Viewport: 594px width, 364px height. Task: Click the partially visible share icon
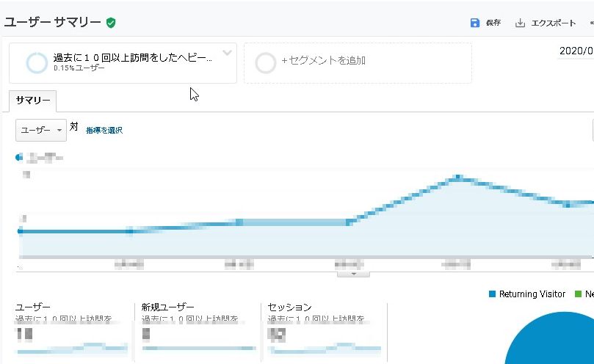click(x=590, y=23)
